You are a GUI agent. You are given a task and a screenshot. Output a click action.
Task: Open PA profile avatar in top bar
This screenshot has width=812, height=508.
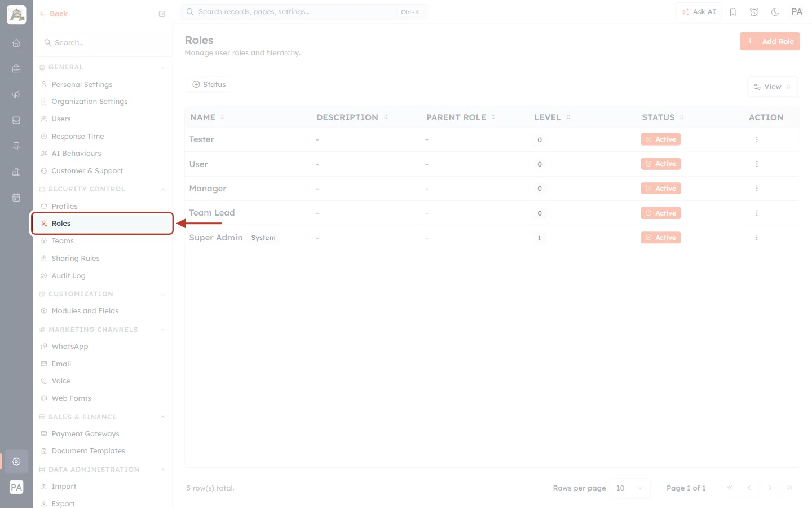click(x=797, y=12)
